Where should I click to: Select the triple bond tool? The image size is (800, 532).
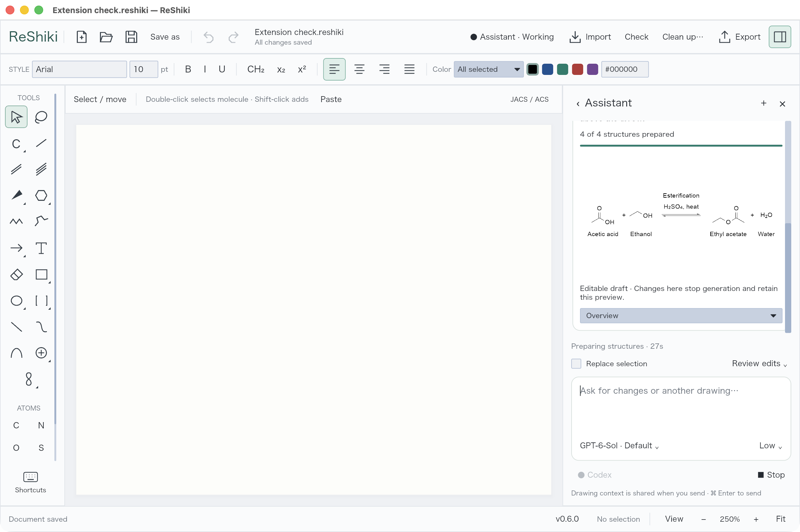[41, 169]
